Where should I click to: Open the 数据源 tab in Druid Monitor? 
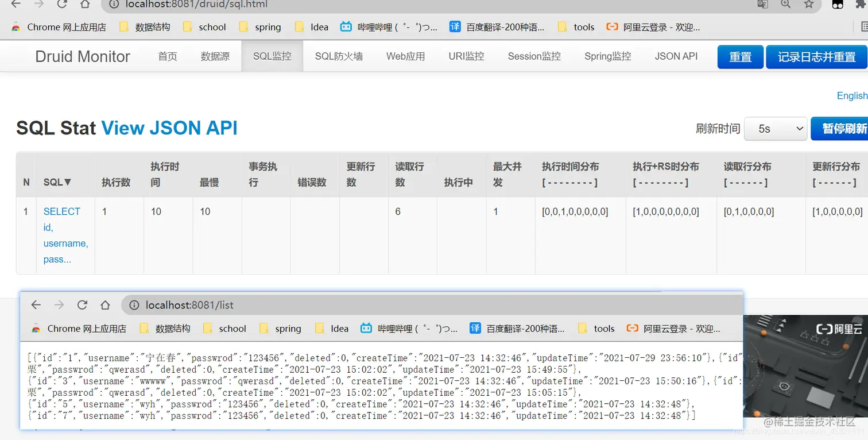pos(215,56)
